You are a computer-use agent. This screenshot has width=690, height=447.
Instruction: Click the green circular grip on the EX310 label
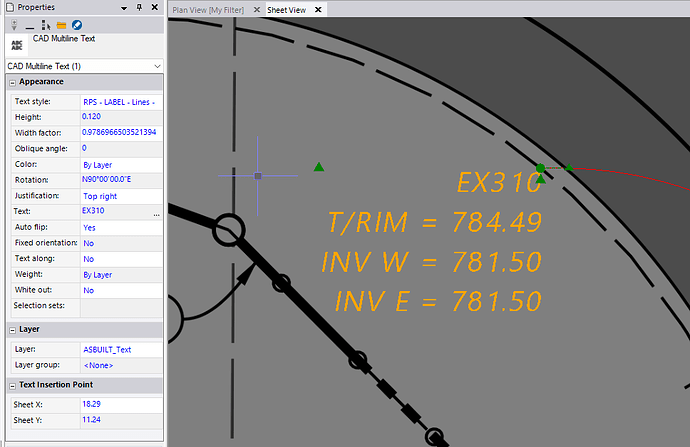click(x=540, y=168)
